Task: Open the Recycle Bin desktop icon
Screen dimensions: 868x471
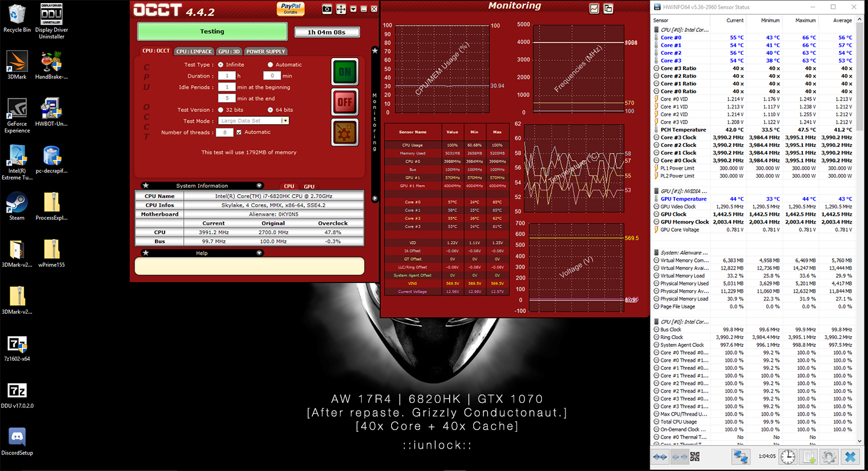Action: coord(17,18)
